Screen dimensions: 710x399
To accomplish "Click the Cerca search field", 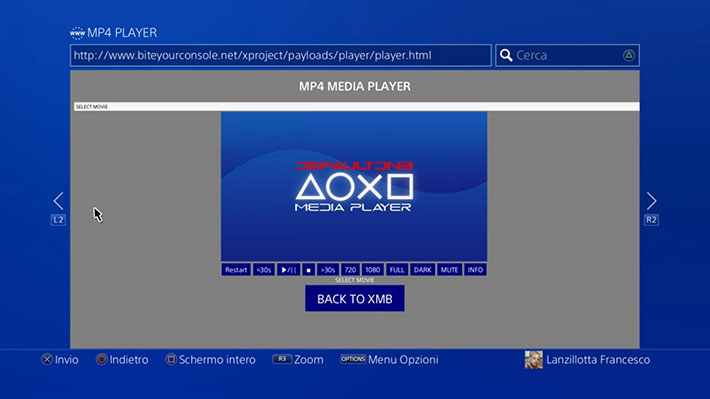I will point(567,55).
